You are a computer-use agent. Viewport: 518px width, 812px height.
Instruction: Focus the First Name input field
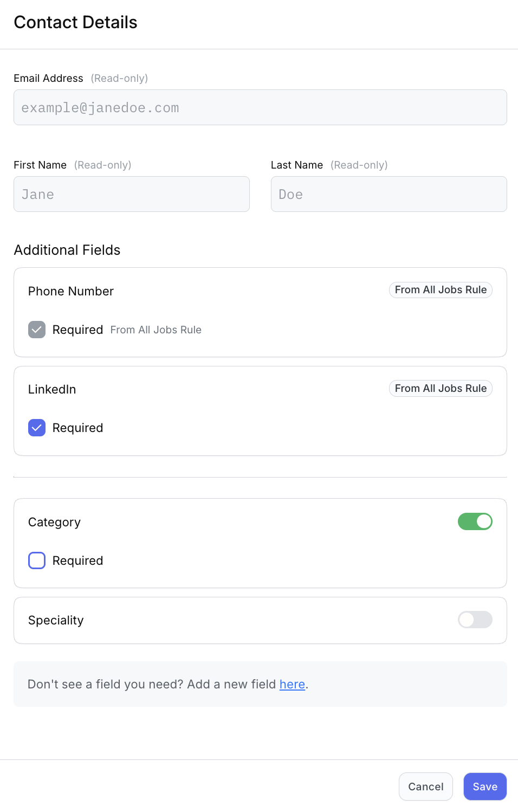tap(132, 194)
